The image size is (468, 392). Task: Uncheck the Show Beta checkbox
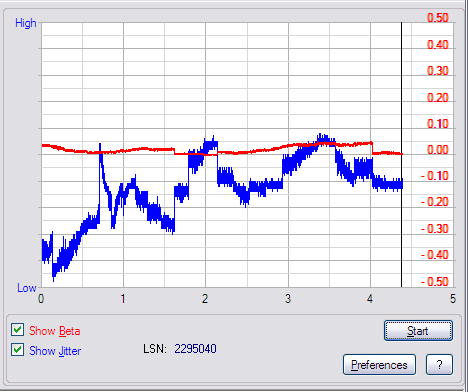click(17, 330)
